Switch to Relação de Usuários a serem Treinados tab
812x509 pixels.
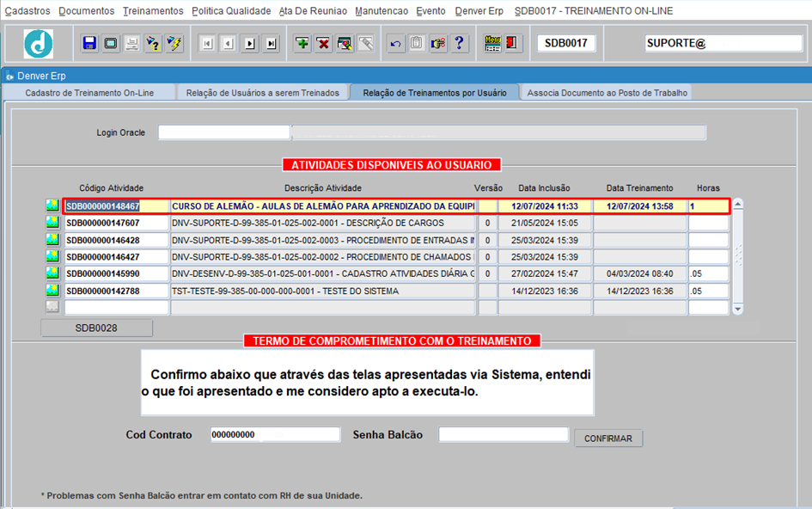(263, 93)
